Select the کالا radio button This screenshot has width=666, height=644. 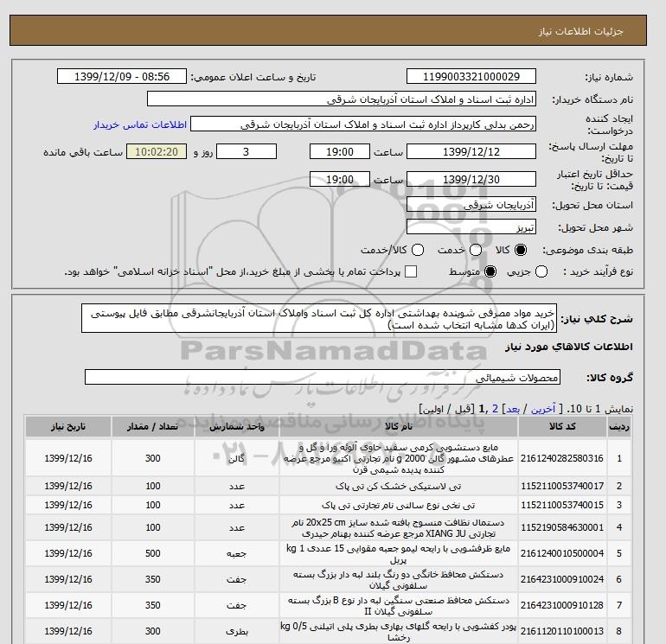coord(521,250)
